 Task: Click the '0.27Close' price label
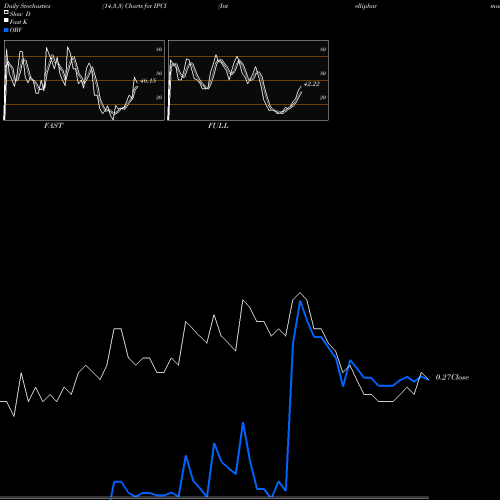pyautogui.click(x=452, y=377)
